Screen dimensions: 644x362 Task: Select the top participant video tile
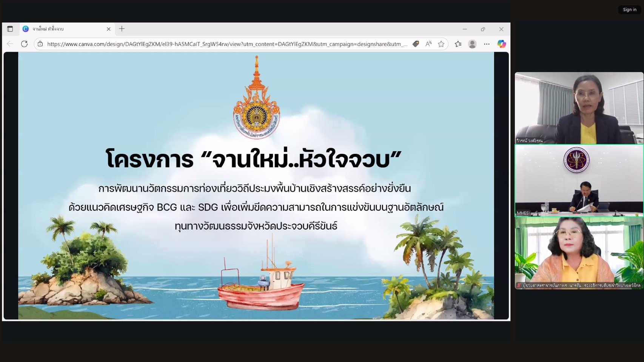tap(579, 108)
